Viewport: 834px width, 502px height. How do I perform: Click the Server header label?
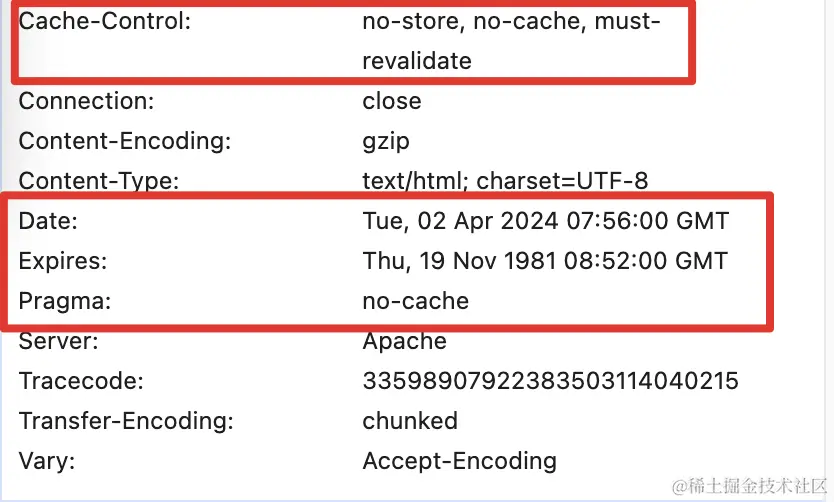click(x=59, y=341)
